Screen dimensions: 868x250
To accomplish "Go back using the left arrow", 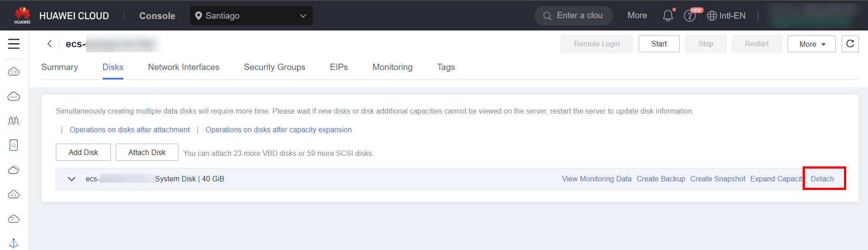I will (49, 44).
